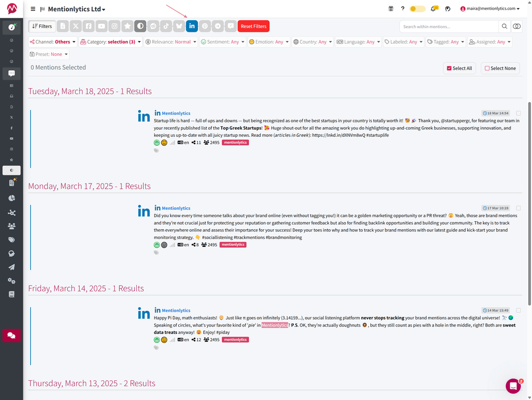Screen dimensions: 532x400
Task: Toggle the web document channel filter
Action: click(x=63, y=26)
